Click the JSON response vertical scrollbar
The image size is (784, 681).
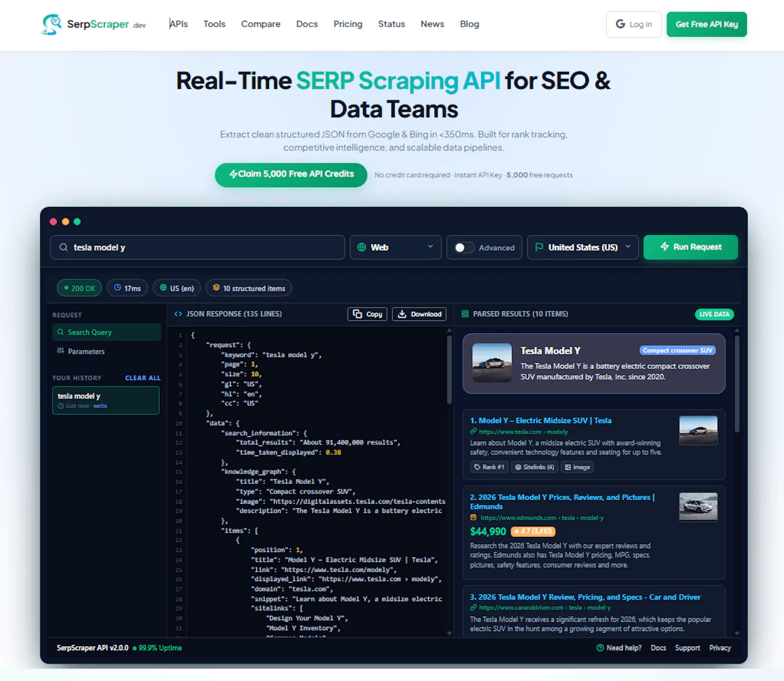[449, 370]
